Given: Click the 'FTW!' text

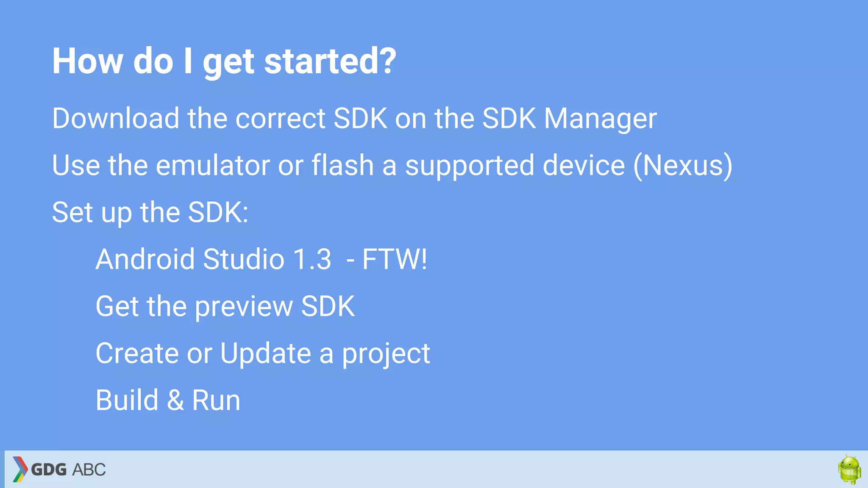Looking at the screenshot, I should pyautogui.click(x=395, y=259).
